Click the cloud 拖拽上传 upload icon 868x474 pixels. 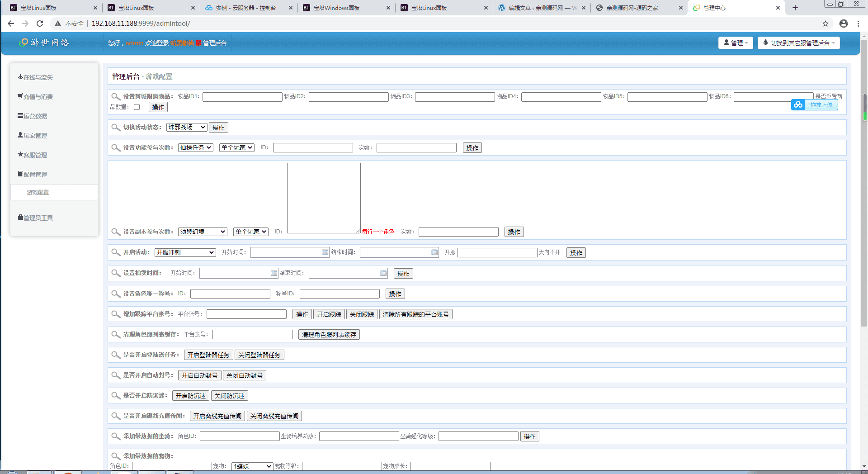(x=798, y=105)
